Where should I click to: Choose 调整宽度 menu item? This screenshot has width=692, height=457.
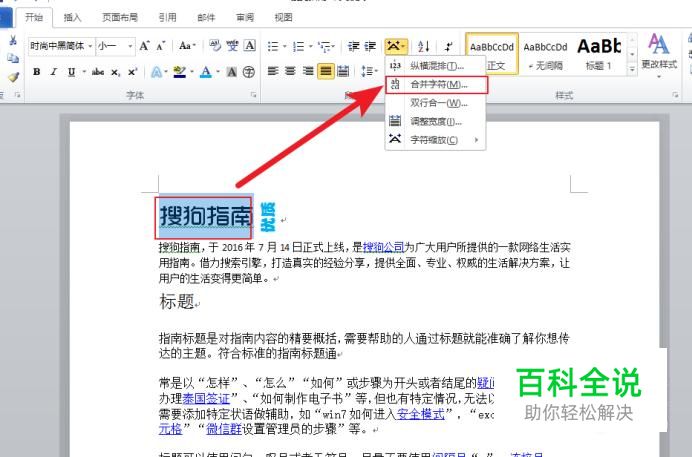coord(436,121)
